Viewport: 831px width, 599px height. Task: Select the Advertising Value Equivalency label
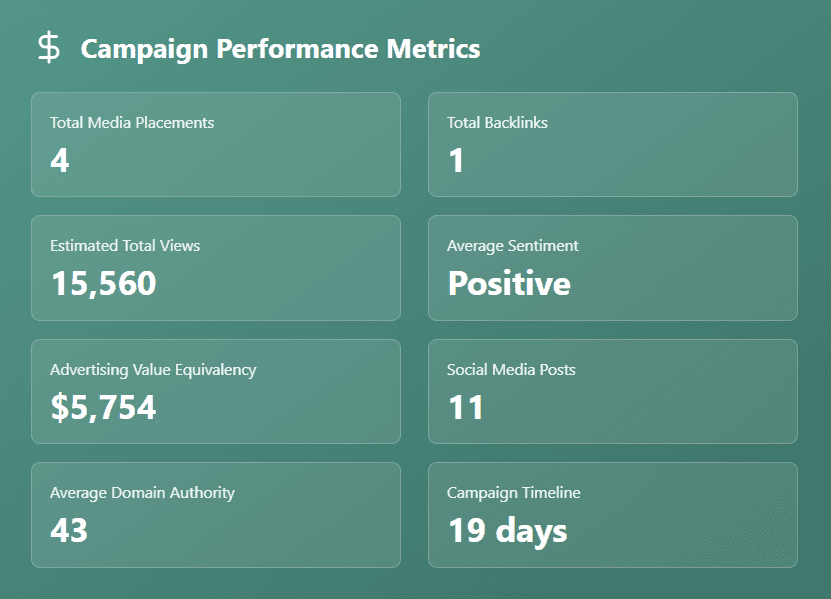153,370
